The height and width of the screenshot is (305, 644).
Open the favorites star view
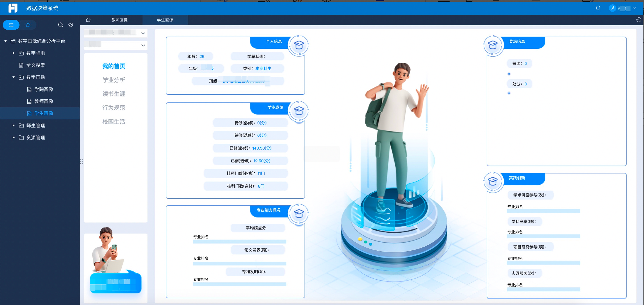(x=28, y=25)
